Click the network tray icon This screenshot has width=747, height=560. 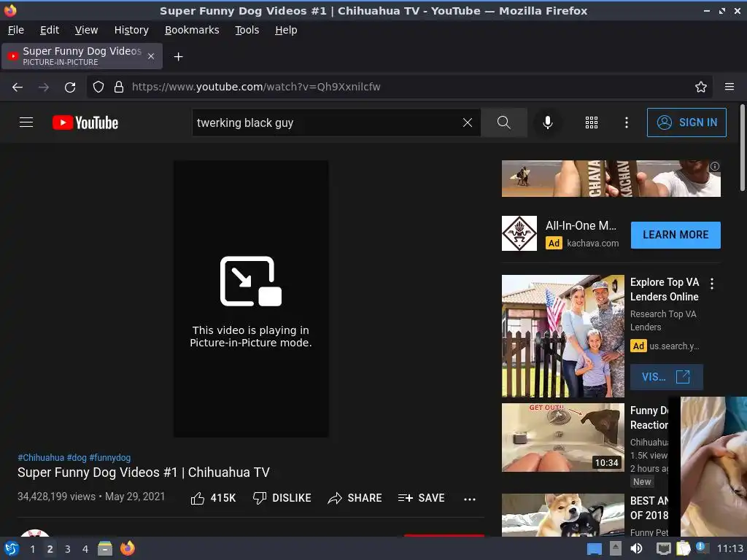pyautogui.click(x=664, y=548)
